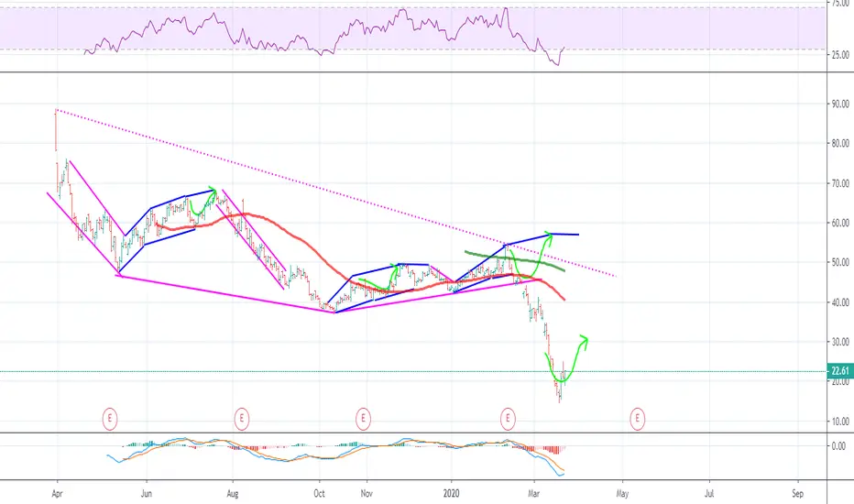
Task: Click the Sep date label
Action: pos(797,494)
